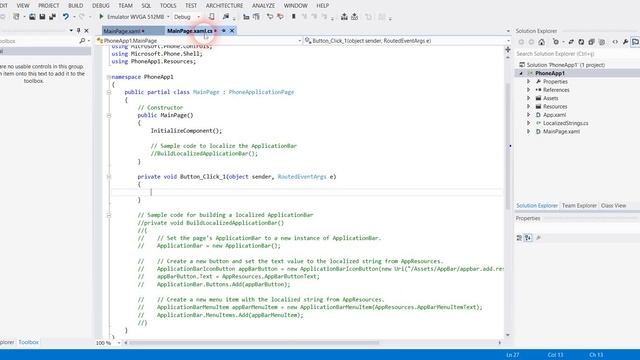Click the Save All icon in the toolbar
This screenshot has height=360, width=640.
[x=52, y=17]
